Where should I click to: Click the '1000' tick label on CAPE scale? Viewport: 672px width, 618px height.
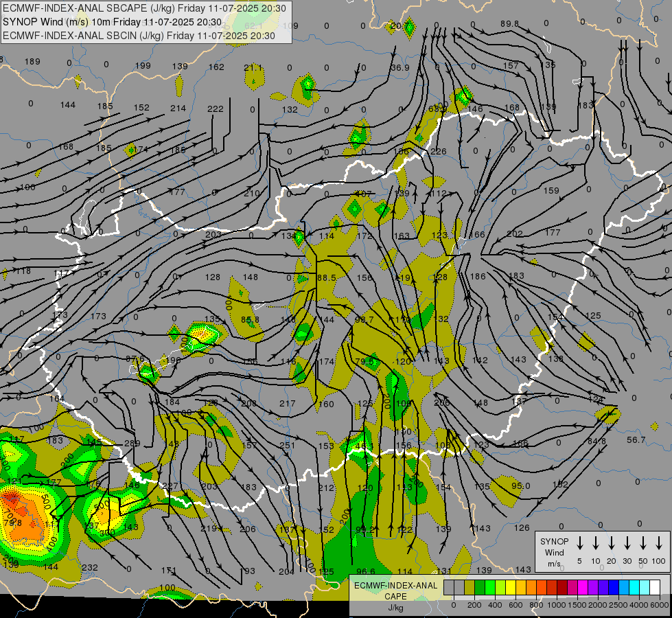(x=556, y=605)
